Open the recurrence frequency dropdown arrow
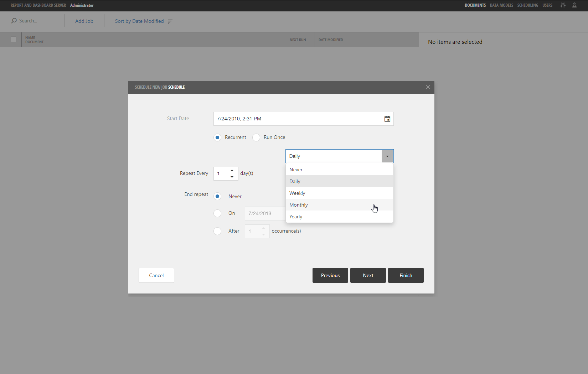The height and width of the screenshot is (374, 588). [x=387, y=156]
